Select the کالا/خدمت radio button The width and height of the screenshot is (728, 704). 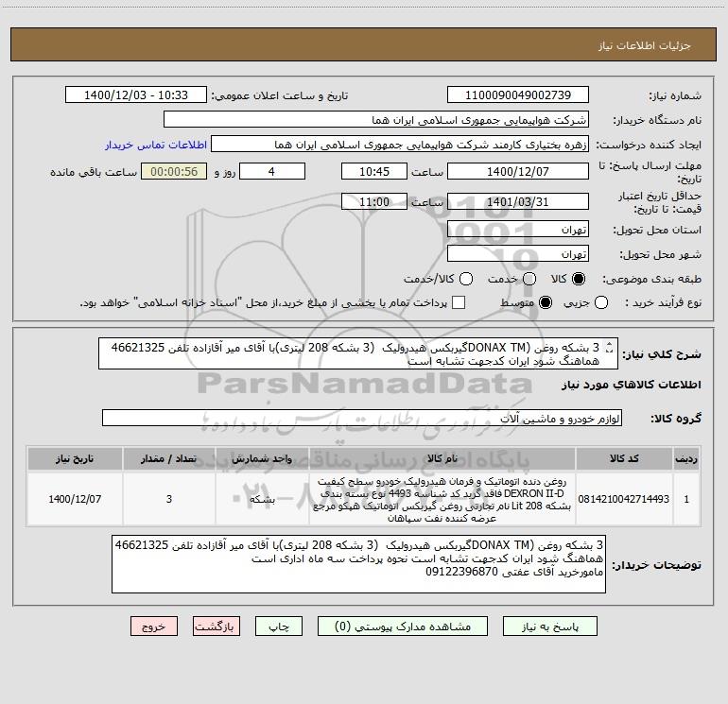[466, 279]
